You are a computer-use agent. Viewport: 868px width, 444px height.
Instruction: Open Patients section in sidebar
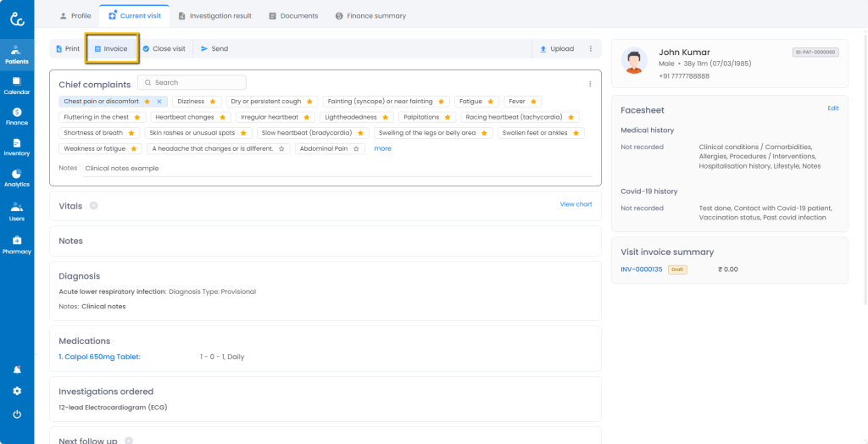16,54
